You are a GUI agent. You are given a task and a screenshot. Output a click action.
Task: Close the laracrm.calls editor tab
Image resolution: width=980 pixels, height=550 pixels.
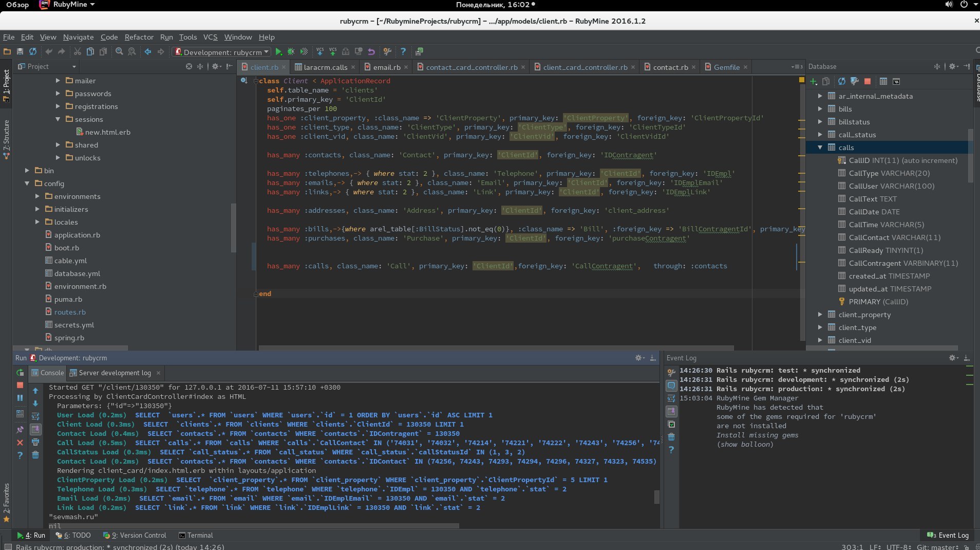click(x=353, y=67)
